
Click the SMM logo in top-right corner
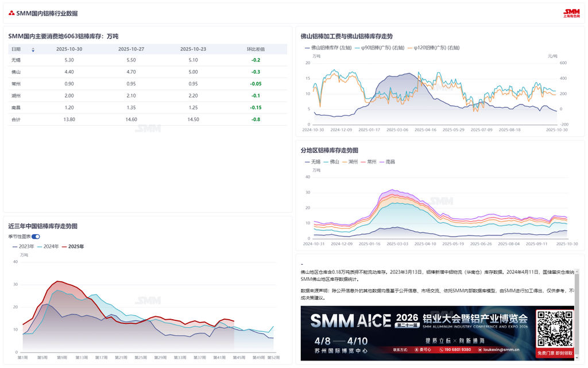[x=571, y=13]
